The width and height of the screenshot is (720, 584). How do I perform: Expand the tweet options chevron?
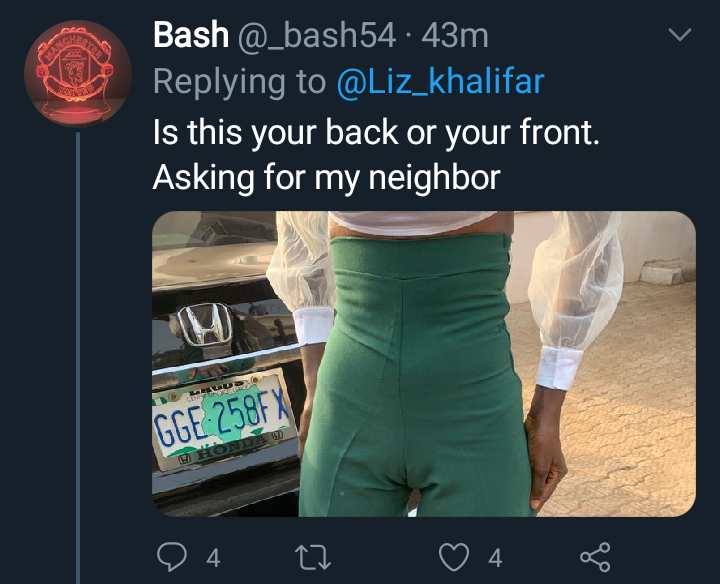(680, 34)
